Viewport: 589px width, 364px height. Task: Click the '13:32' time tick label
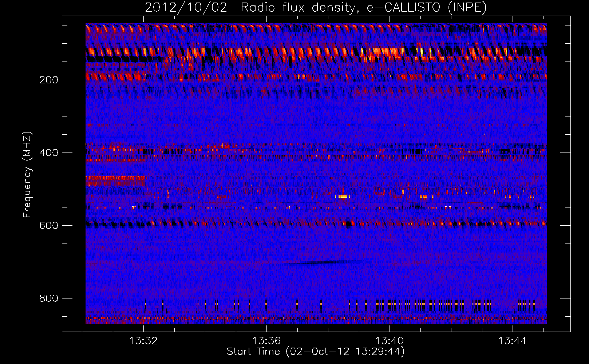144,341
